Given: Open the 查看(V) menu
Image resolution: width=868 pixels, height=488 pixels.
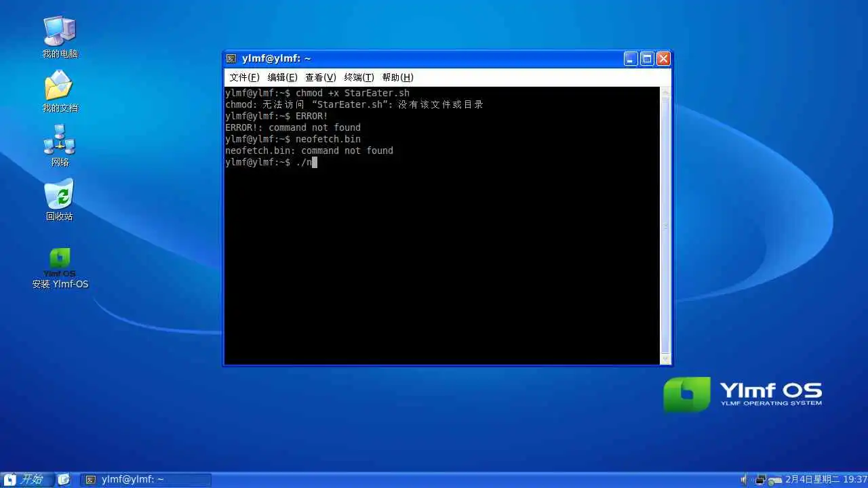Looking at the screenshot, I should coord(321,77).
